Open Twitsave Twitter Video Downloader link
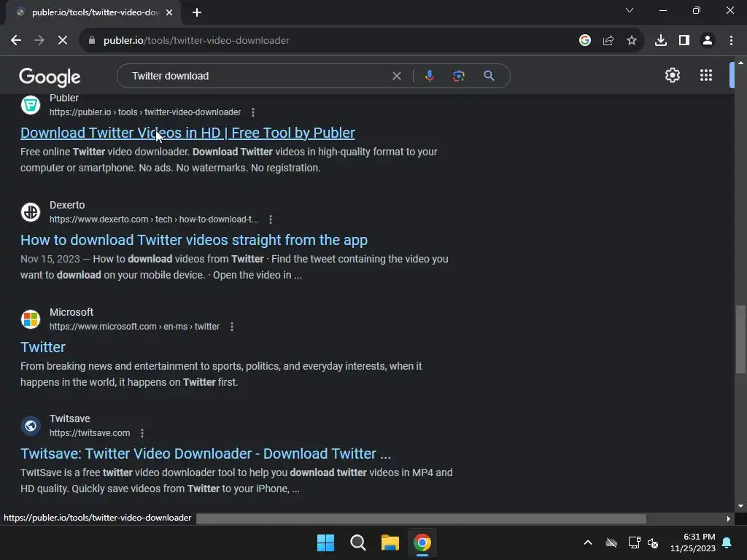 [205, 454]
